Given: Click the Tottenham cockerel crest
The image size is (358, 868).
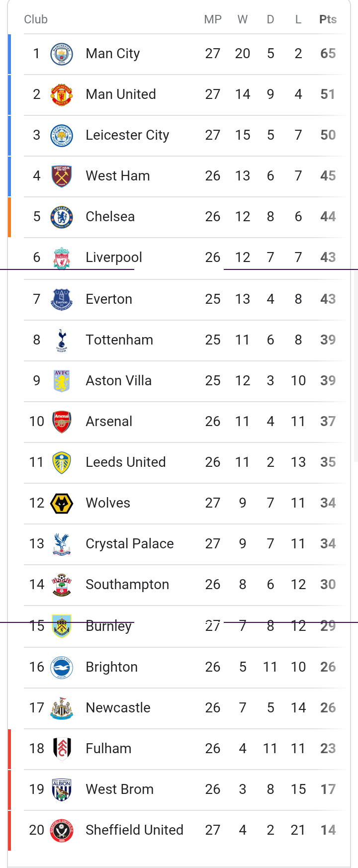Looking at the screenshot, I should click(62, 340).
